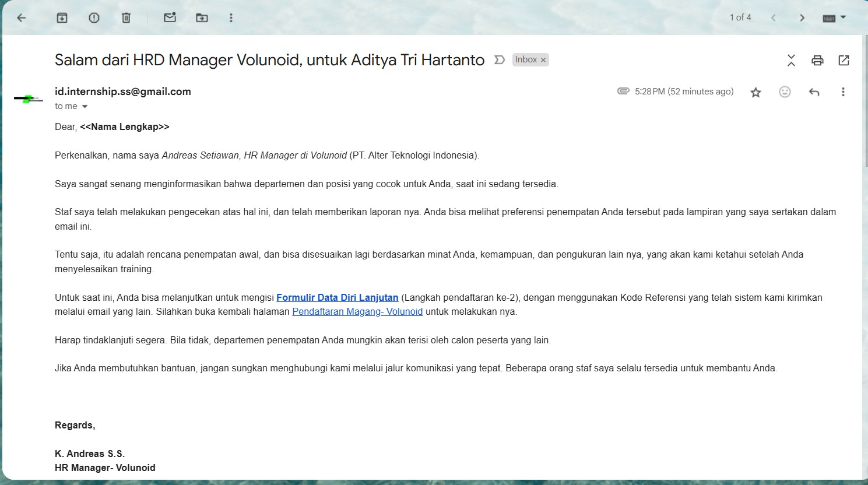
Task: Expand the 'to me' recipient details
Action: (85, 107)
